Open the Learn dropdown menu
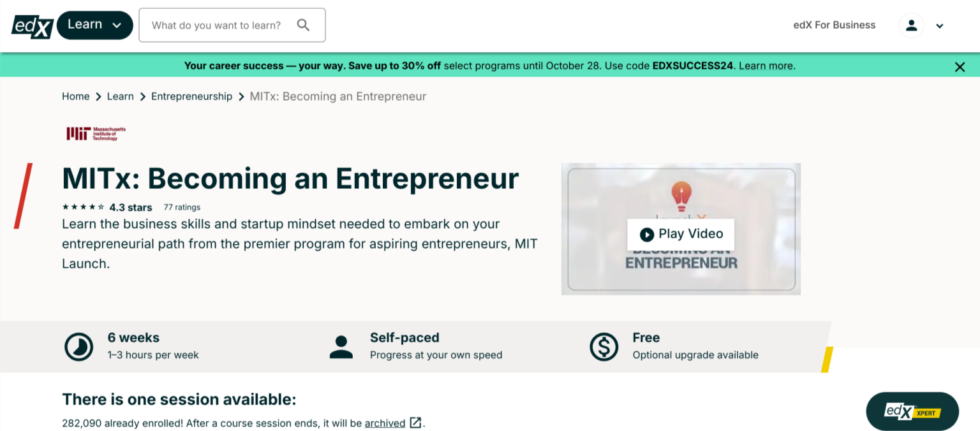The height and width of the screenshot is (431, 980). (94, 24)
